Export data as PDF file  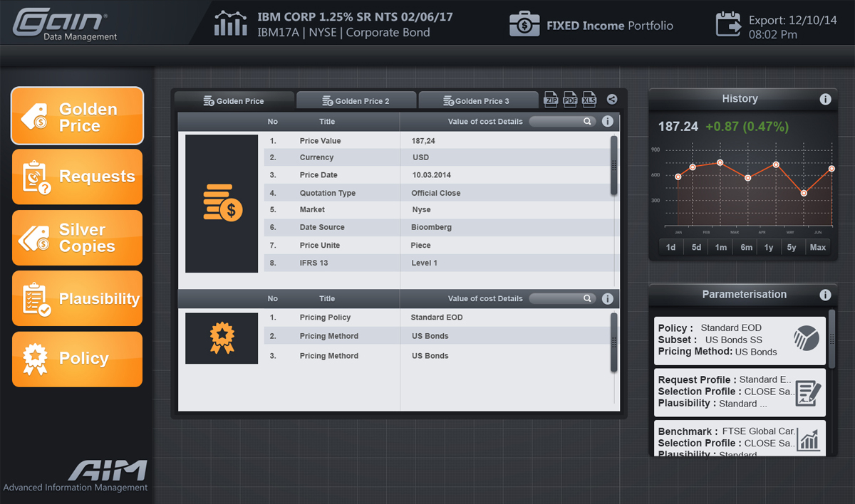tap(570, 100)
